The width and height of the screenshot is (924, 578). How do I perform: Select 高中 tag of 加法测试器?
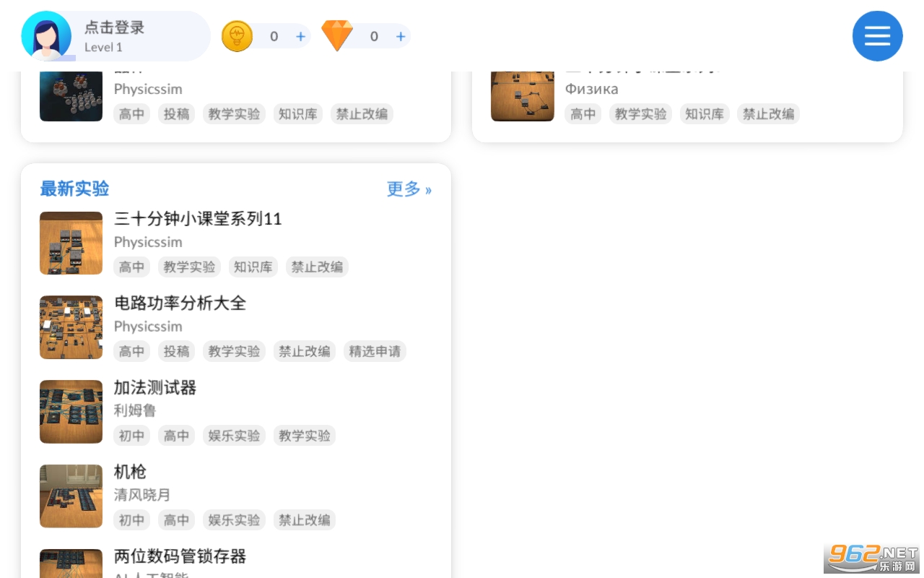(176, 436)
